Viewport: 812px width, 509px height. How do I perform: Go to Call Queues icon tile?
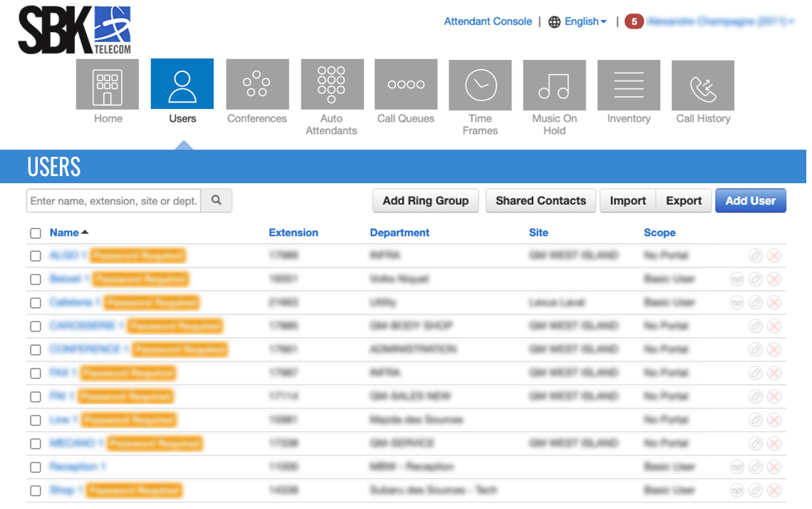pyautogui.click(x=406, y=85)
